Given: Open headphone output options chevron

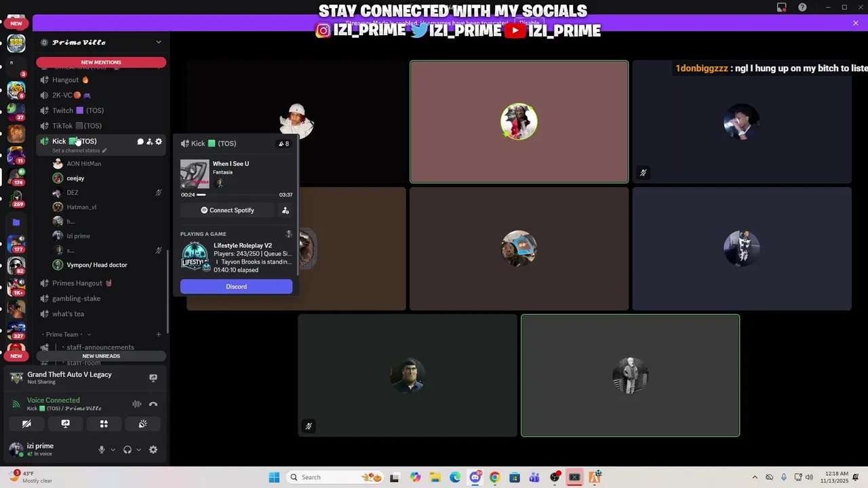Looking at the screenshot, I should pos(138,449).
